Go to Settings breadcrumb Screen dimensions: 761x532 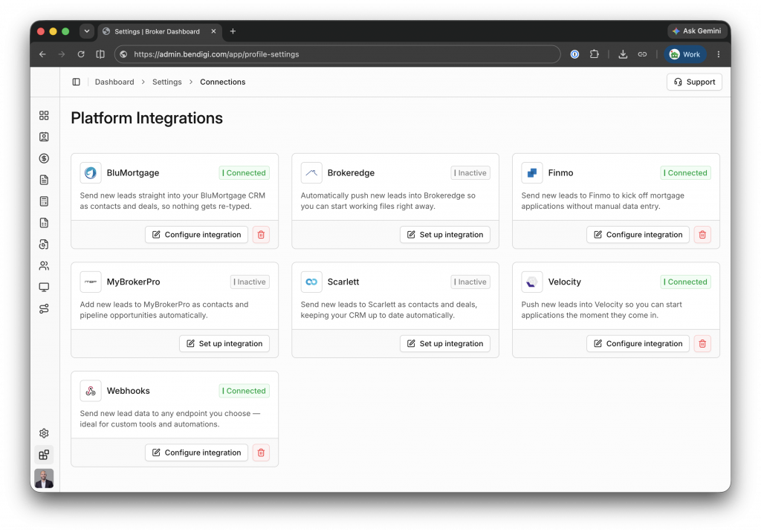[167, 82]
